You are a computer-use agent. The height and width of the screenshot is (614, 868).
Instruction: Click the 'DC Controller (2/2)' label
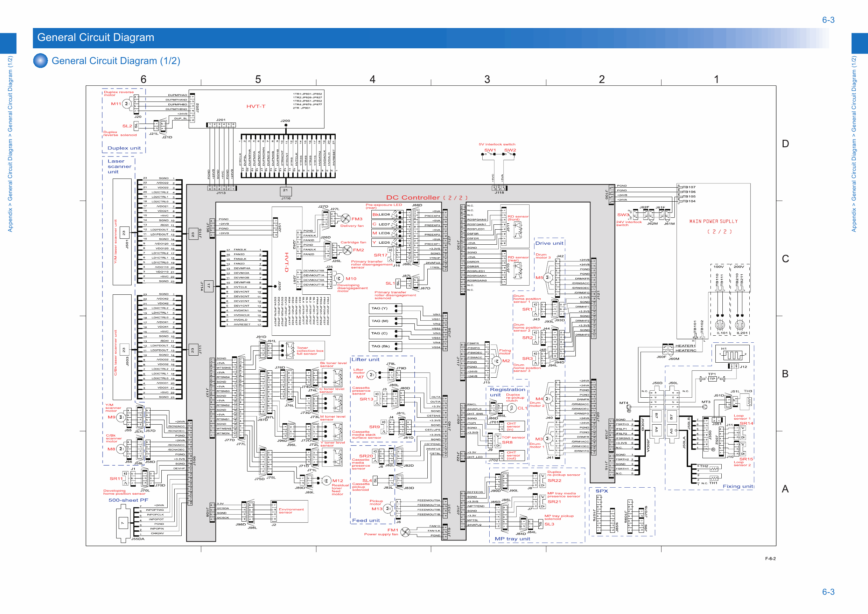pyautogui.click(x=427, y=198)
